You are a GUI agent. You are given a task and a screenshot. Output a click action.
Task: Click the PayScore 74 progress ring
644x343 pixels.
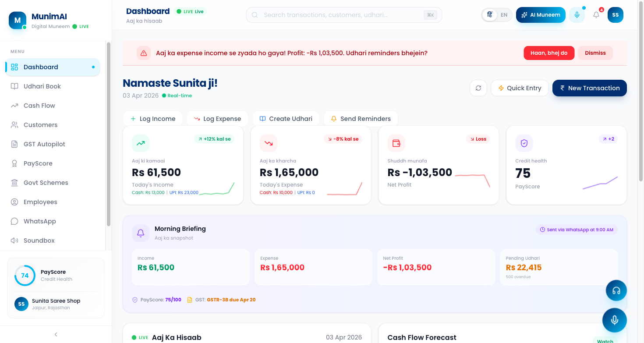coord(25,276)
